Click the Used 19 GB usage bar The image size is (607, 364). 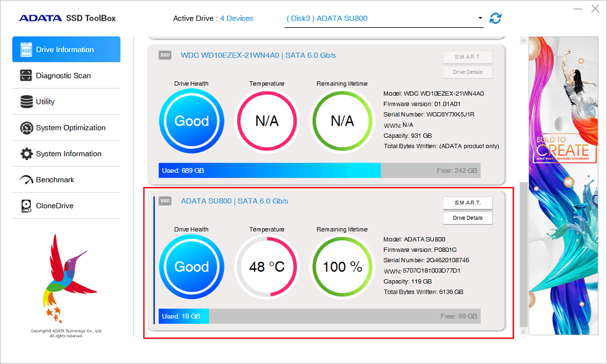click(184, 317)
